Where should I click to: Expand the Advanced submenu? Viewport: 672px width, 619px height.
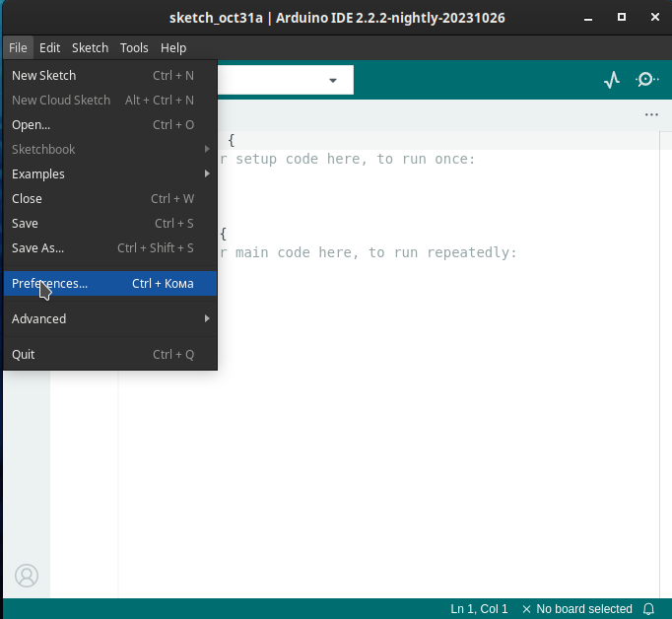point(110,319)
